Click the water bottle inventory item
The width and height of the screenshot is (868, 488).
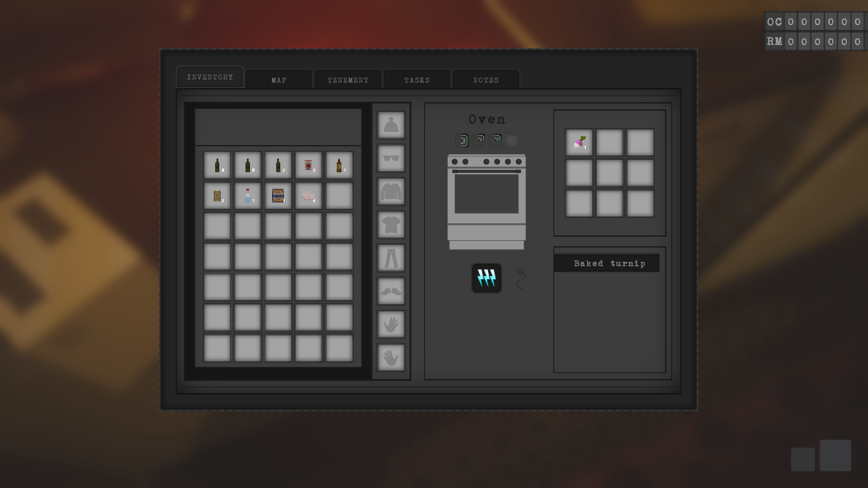247,195
